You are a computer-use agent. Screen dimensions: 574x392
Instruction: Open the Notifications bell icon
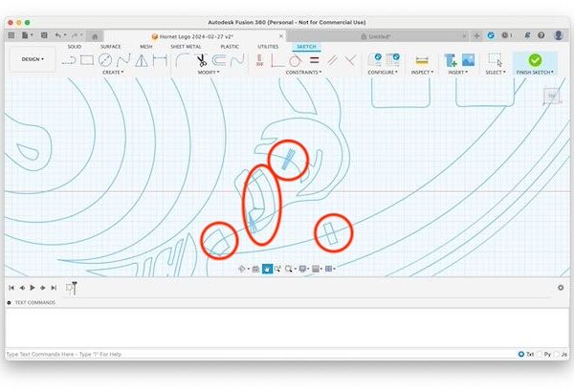(x=527, y=35)
